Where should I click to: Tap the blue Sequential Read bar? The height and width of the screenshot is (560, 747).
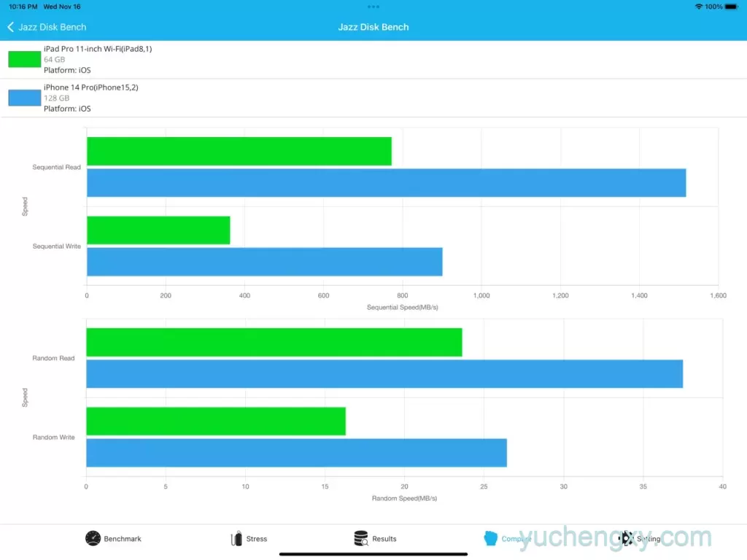click(387, 183)
